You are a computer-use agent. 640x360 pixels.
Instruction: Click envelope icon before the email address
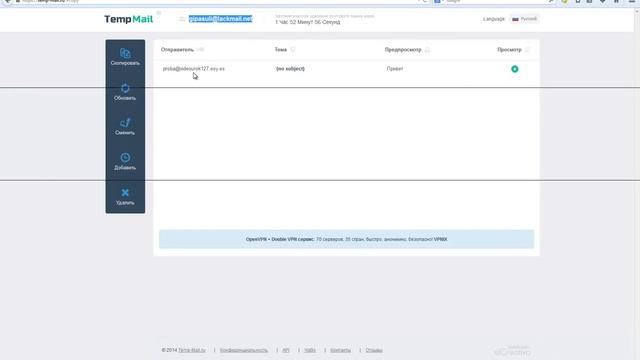pyautogui.click(x=182, y=19)
